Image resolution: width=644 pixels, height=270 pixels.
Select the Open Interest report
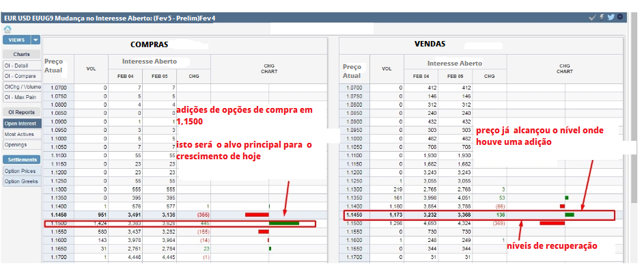click(x=22, y=123)
